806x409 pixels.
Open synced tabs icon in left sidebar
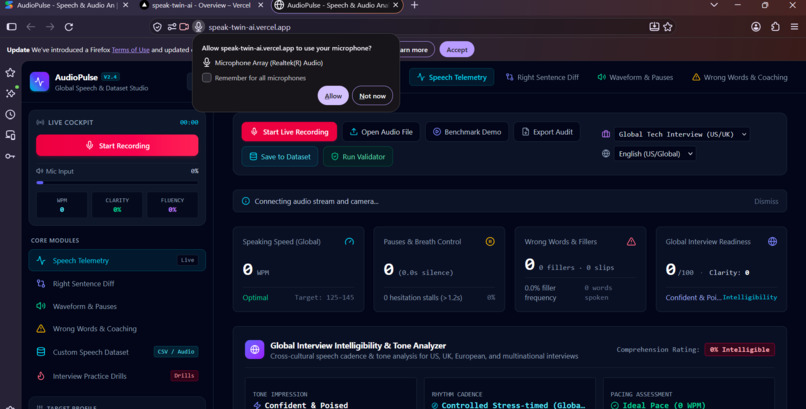[x=10, y=135]
